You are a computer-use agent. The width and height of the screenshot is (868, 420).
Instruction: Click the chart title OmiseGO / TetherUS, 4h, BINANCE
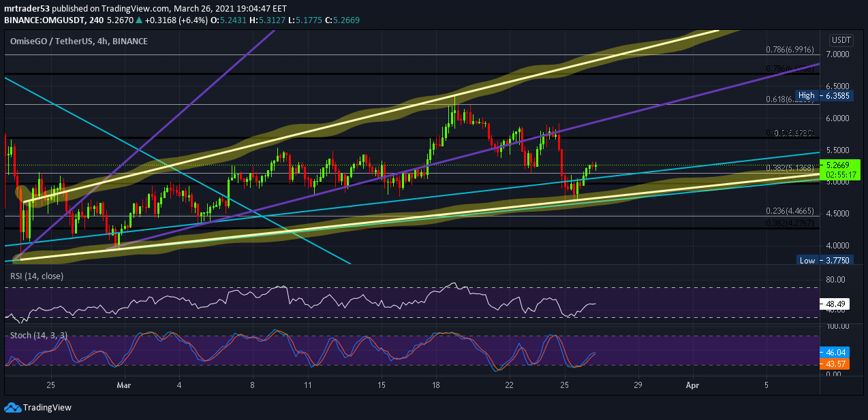coord(79,42)
